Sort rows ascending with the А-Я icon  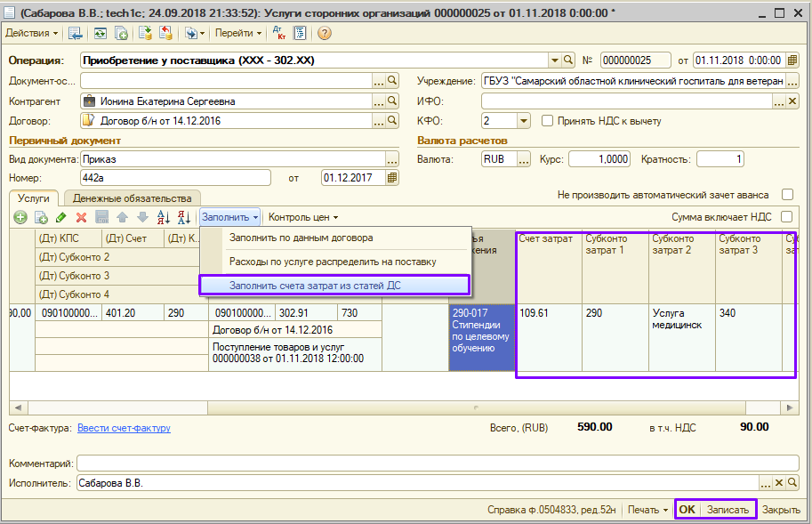pyautogui.click(x=163, y=217)
